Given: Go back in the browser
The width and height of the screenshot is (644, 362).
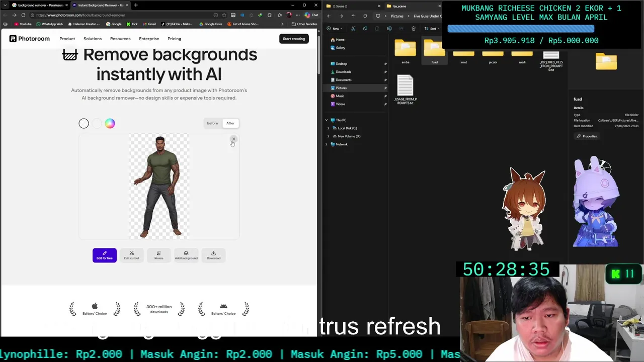Looking at the screenshot, I should [x=5, y=15].
